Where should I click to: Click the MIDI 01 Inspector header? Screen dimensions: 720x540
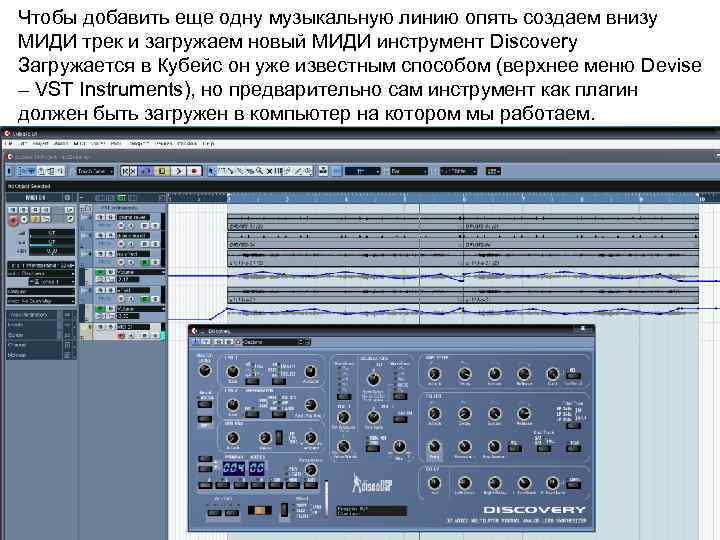pyautogui.click(x=35, y=197)
